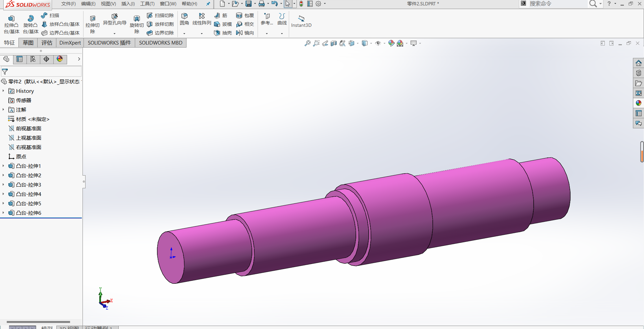Click the DisplayManager color wheel tab

(x=60, y=59)
